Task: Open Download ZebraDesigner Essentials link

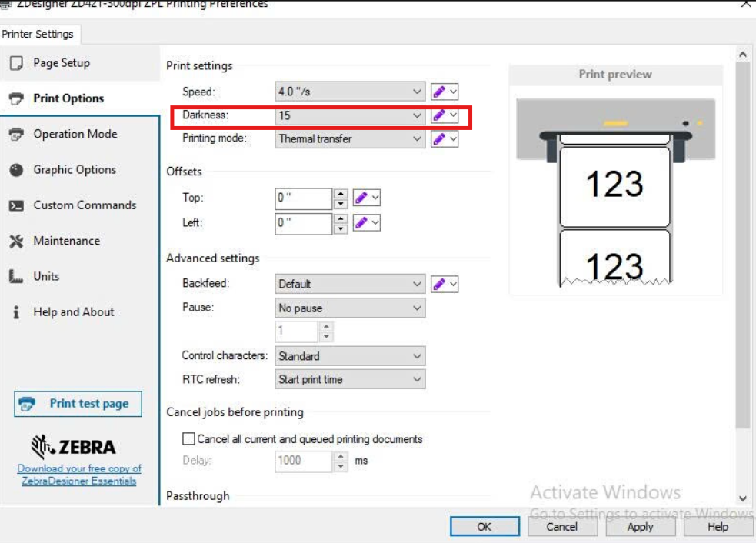Action: (x=79, y=475)
